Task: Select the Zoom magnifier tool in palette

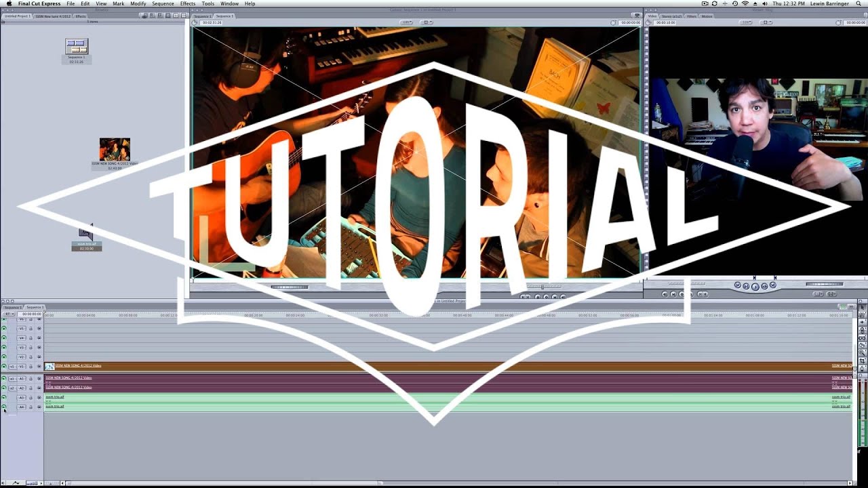Action: pos(862,352)
